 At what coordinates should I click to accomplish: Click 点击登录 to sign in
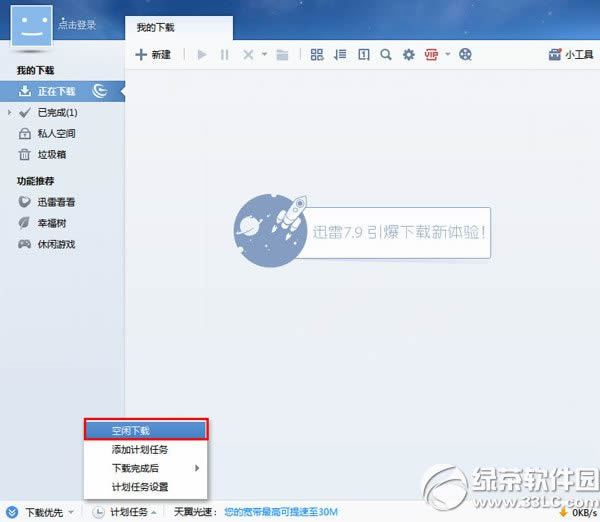tap(79, 22)
